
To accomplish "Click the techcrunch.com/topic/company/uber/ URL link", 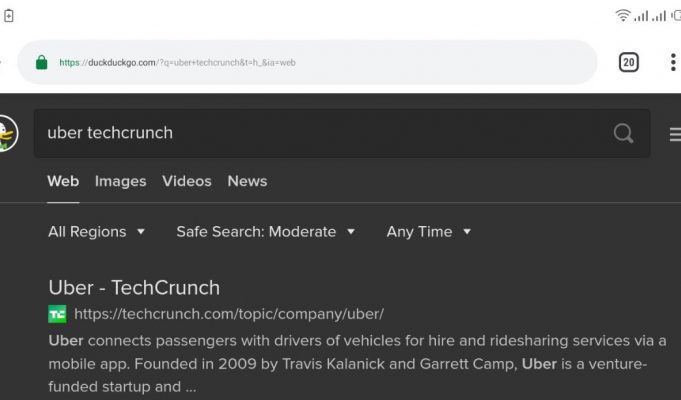I will tap(229, 314).
